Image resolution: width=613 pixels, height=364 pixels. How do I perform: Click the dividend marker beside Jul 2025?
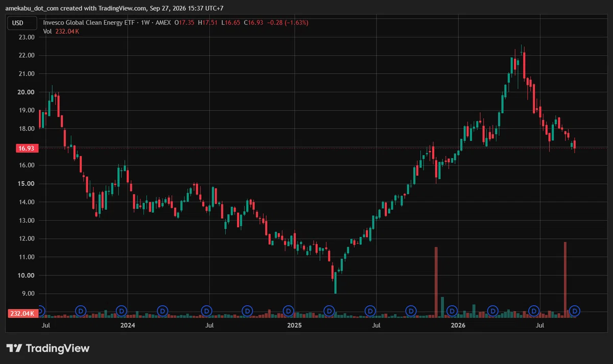click(370, 310)
